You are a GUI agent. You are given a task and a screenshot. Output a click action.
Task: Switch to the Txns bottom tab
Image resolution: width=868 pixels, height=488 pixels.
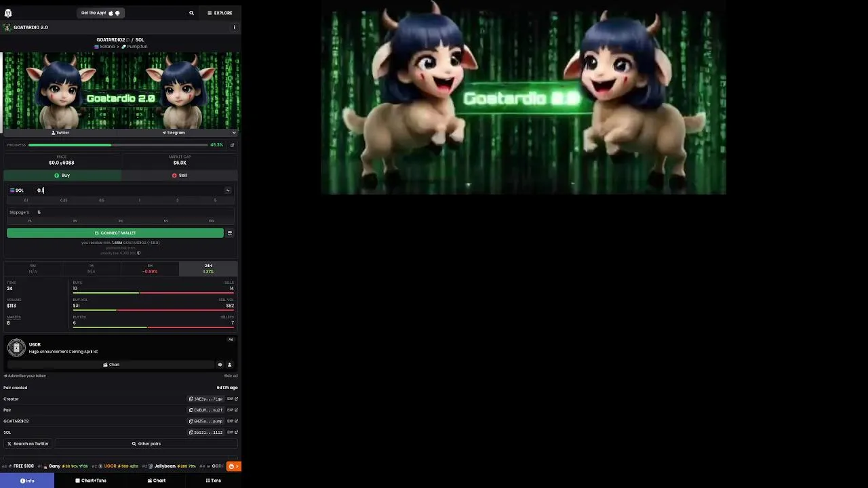pos(214,481)
